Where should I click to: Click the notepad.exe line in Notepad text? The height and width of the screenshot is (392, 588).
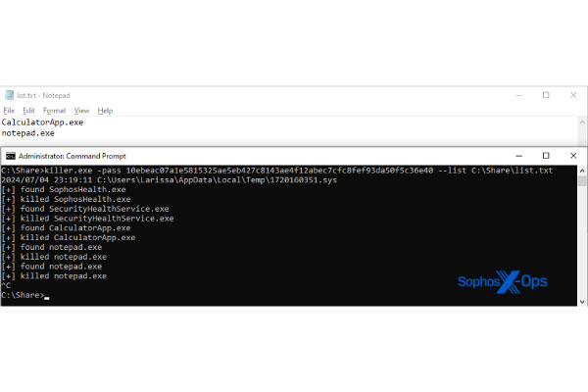28,133
